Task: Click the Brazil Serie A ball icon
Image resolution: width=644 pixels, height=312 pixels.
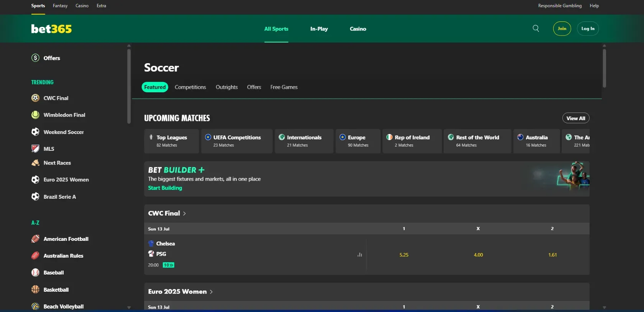Action: 35,196
